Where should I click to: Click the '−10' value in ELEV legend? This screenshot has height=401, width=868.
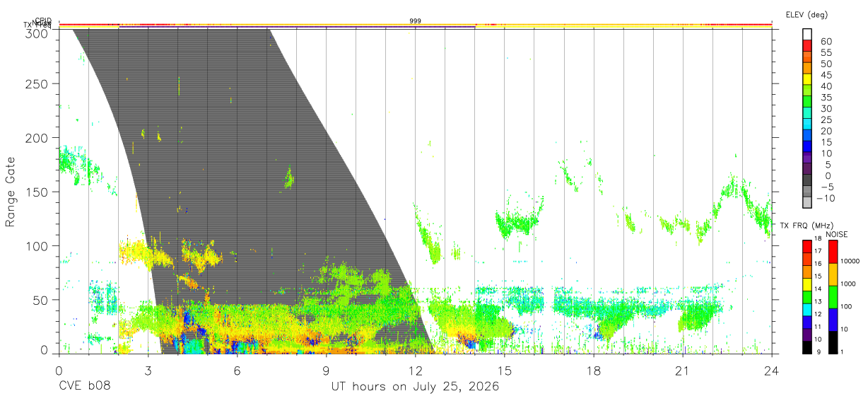(826, 199)
